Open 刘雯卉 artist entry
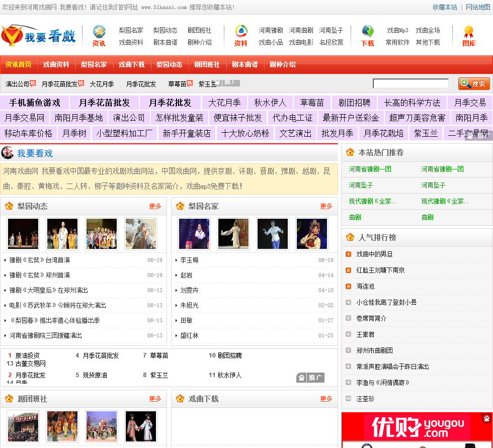Viewport: 493px width, 448px height. 189,290
